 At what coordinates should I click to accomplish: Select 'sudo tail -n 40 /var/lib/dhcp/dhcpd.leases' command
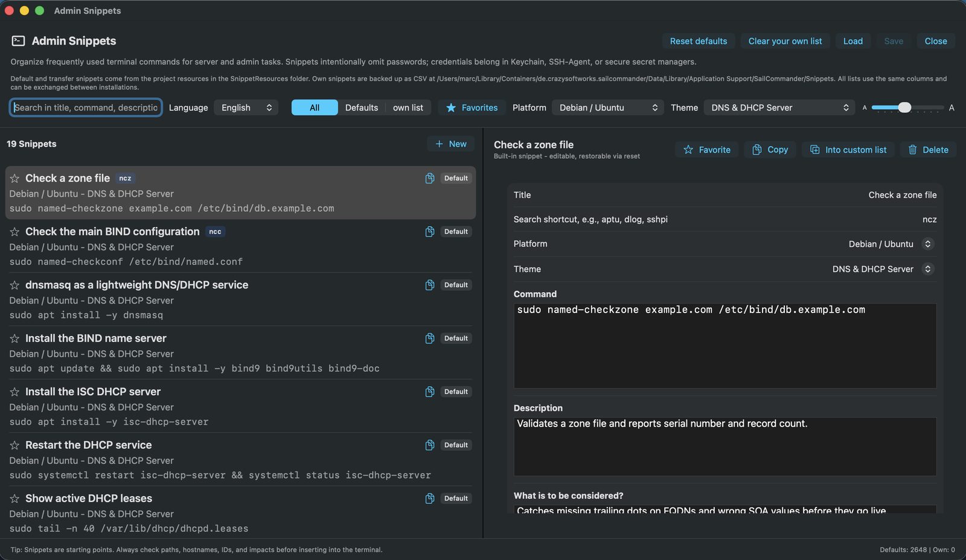[x=129, y=529]
